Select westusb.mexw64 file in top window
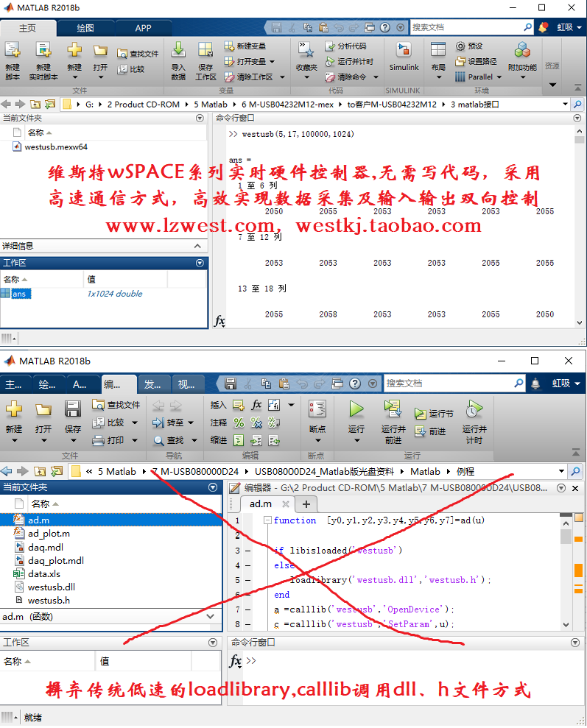The height and width of the screenshot is (728, 587). click(x=56, y=146)
